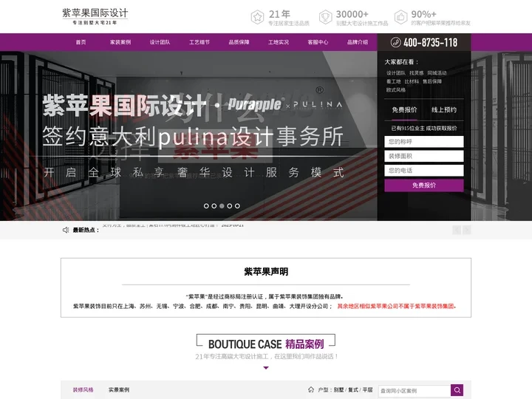Open the 品牌介绍 menu item
532x399 pixels.
[358, 42]
